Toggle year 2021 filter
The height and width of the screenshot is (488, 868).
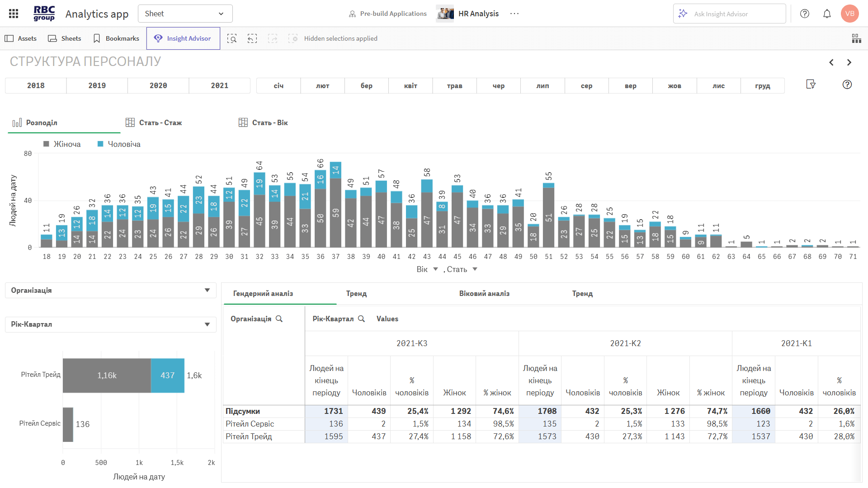point(219,85)
